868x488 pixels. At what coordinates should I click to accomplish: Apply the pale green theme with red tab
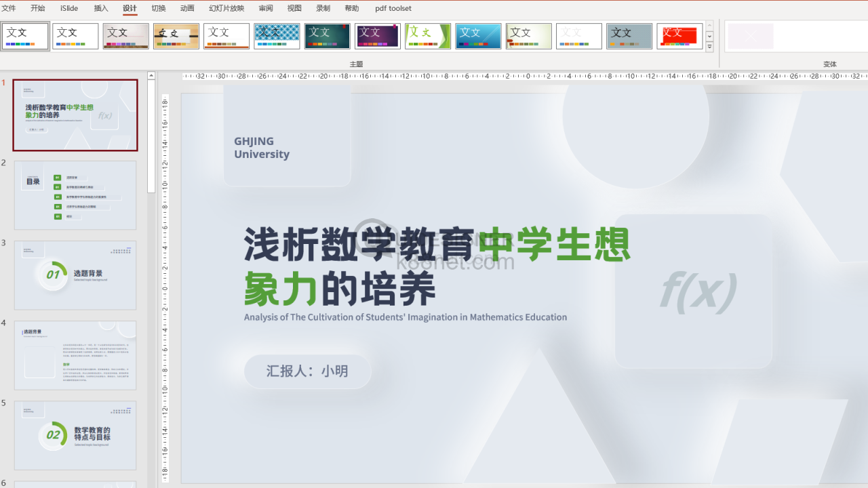(x=529, y=36)
